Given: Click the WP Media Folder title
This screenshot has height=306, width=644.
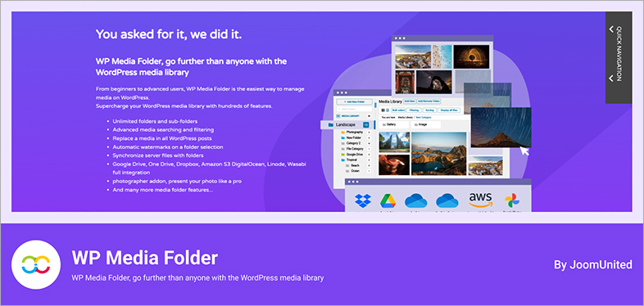Looking at the screenshot, I should pyautogui.click(x=145, y=258).
